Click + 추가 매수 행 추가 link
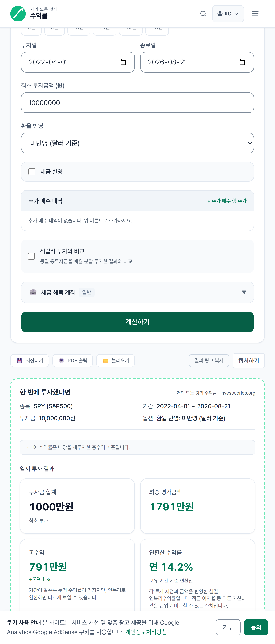 227,201
